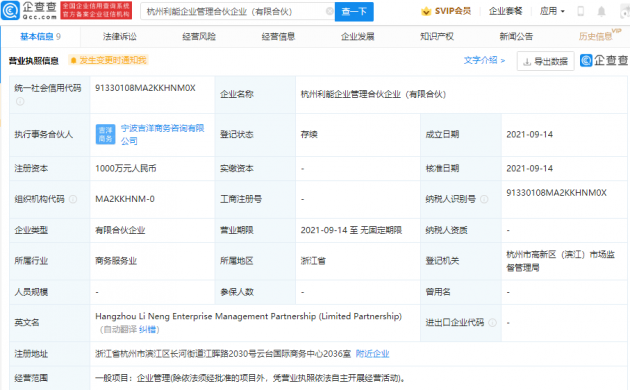Image resolution: width=630 pixels, height=390 pixels.
Task: Click the 企查查 logo beside export button
Action: pyautogui.click(x=603, y=60)
